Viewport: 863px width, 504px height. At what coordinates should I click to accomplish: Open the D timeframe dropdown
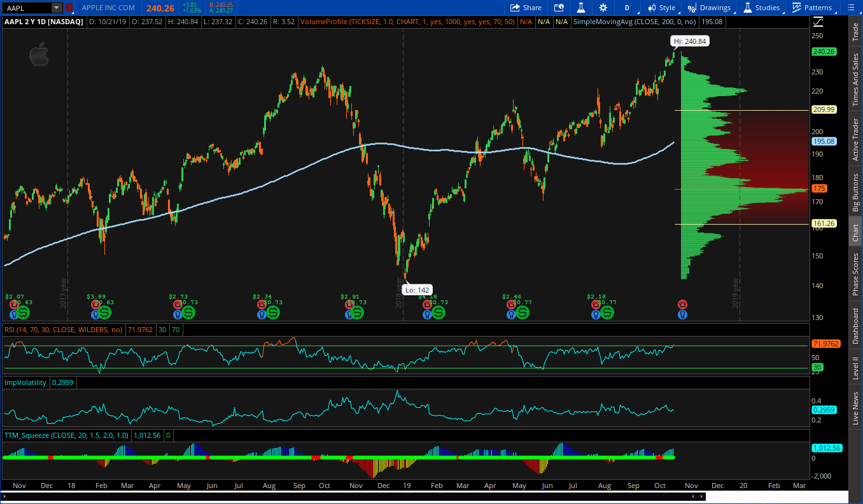[627, 8]
